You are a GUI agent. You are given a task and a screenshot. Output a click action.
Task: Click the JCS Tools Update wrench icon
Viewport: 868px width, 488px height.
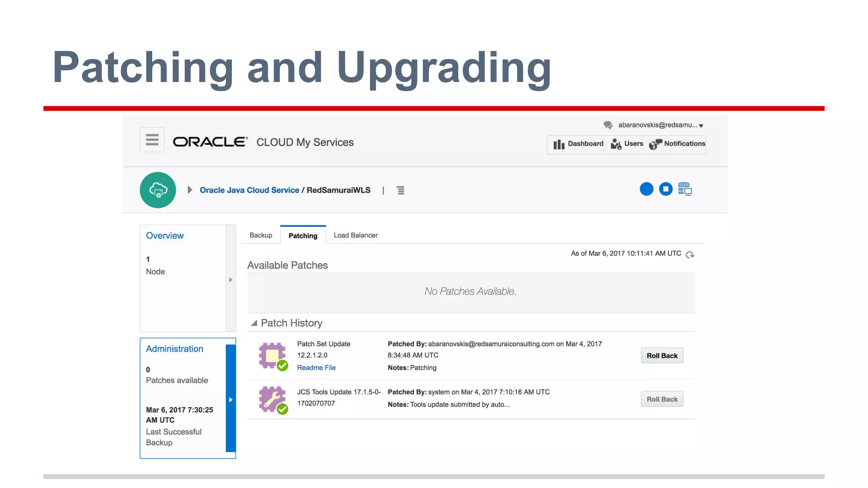[273, 400]
